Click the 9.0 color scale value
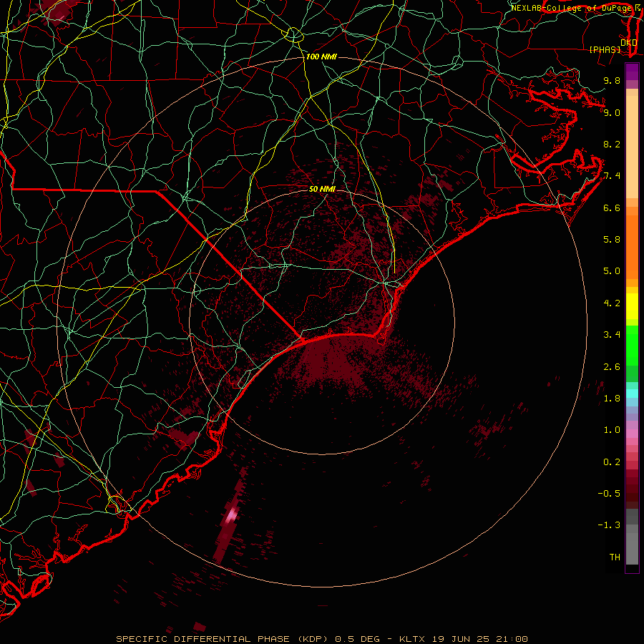644x644 pixels. [612, 112]
